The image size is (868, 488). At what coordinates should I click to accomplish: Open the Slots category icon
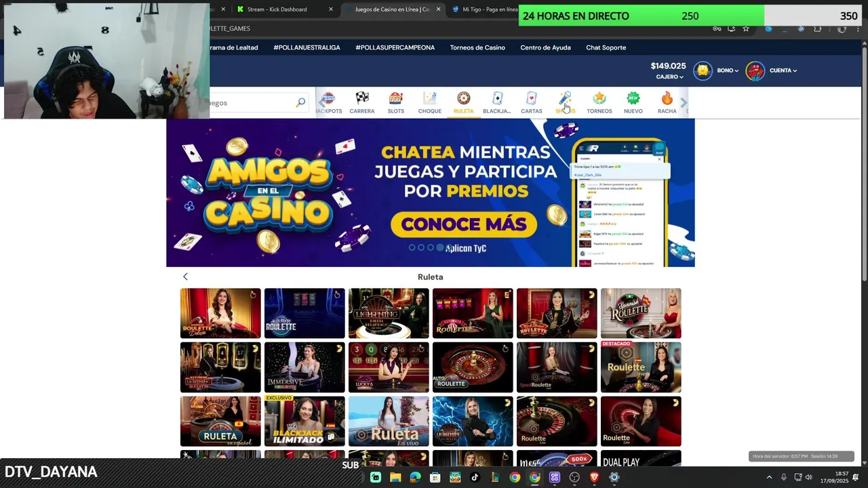click(396, 102)
